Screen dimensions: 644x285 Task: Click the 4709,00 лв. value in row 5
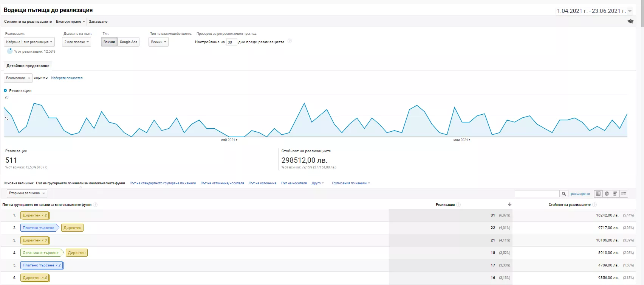point(608,265)
